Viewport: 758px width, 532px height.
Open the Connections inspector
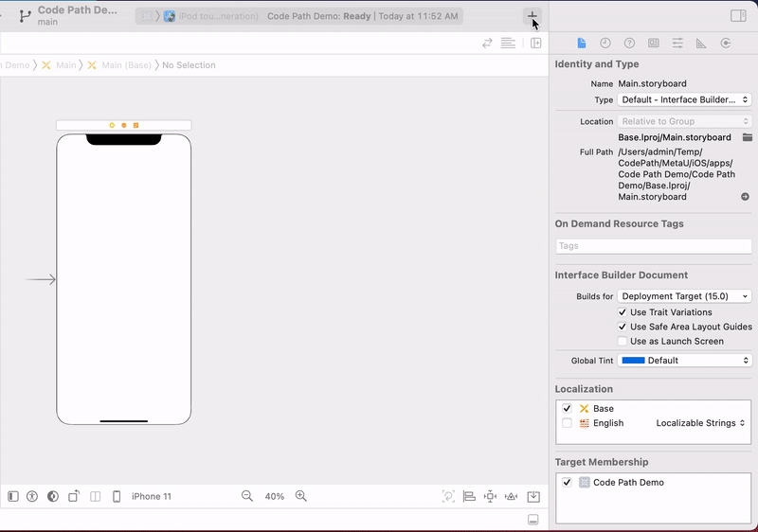[725, 44]
